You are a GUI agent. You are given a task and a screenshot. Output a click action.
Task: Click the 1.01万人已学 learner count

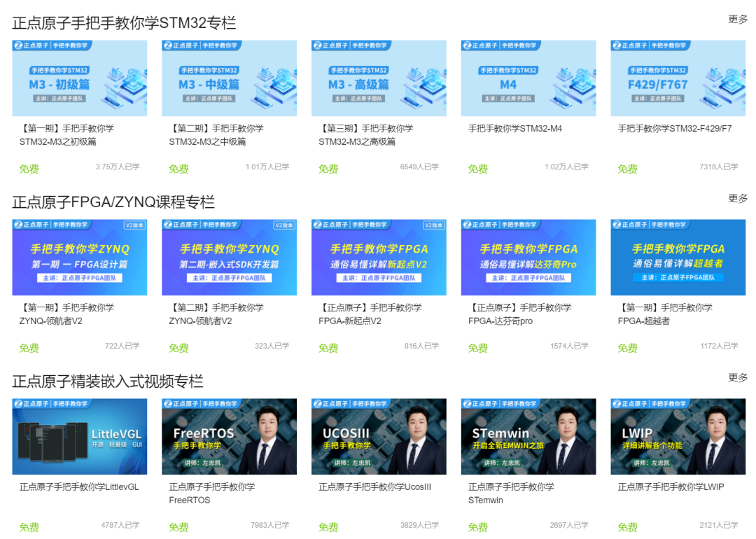267,167
